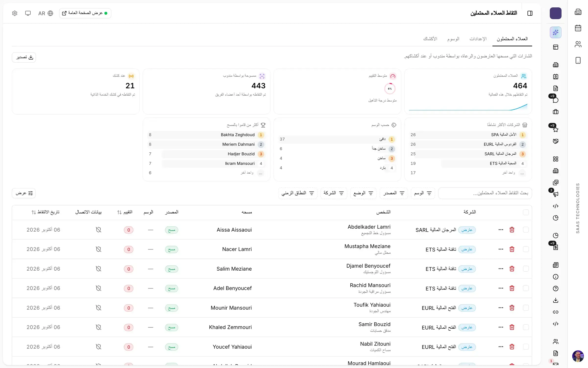Switch to the الأكشاك tab
Image resolution: width=588 pixels, height=368 pixels.
[x=430, y=39]
